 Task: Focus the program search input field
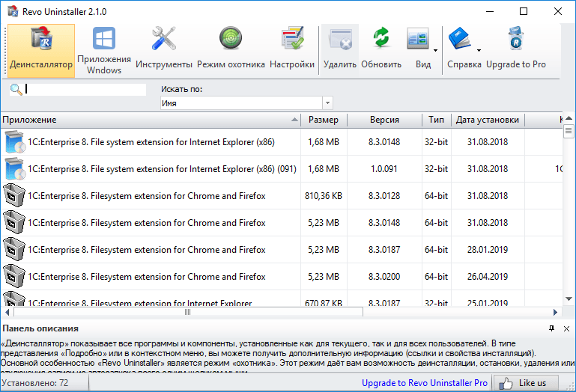point(85,89)
